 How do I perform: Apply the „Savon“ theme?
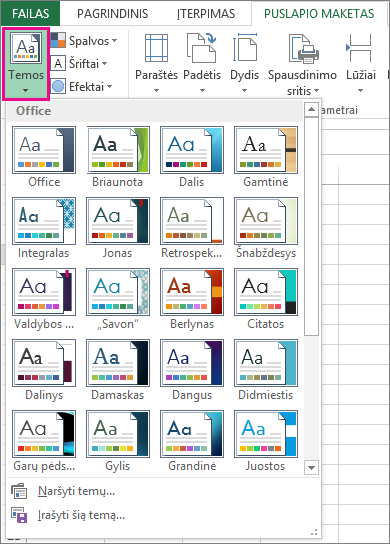pyautogui.click(x=118, y=299)
